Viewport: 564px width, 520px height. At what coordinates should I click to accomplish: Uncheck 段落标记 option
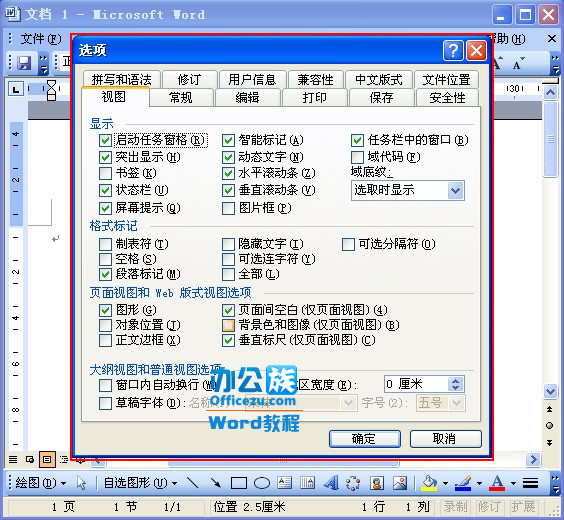pos(105,274)
